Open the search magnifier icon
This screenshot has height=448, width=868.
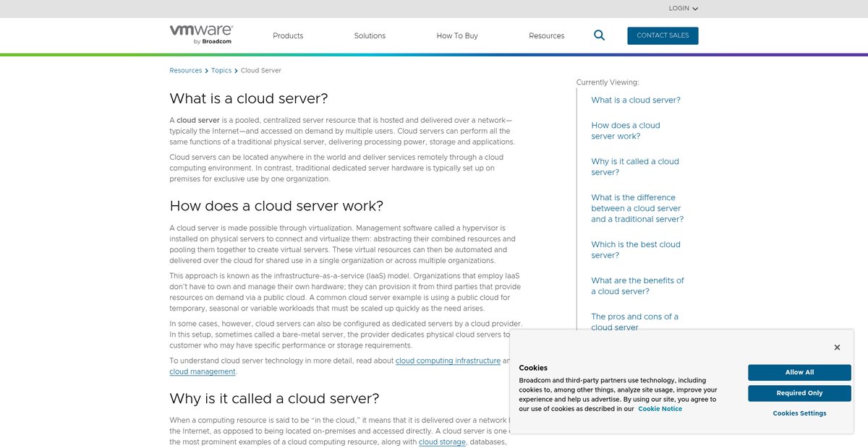tap(599, 35)
